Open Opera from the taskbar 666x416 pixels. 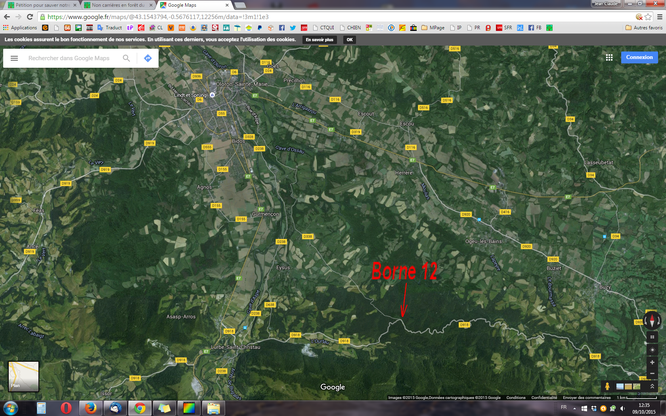66,408
